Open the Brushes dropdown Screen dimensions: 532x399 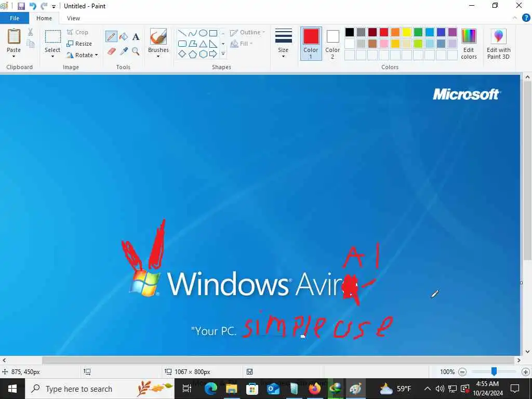158,56
